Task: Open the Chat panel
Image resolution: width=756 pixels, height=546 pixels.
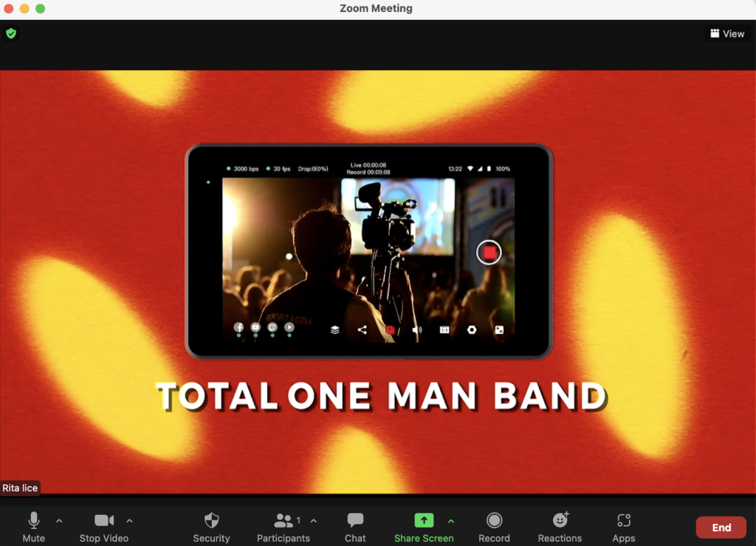Action: [x=355, y=525]
